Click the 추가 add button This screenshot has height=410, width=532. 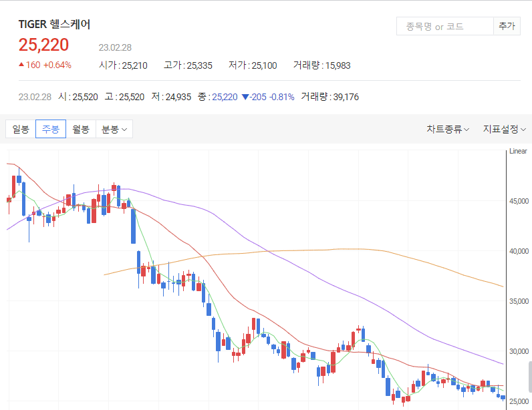pos(507,27)
